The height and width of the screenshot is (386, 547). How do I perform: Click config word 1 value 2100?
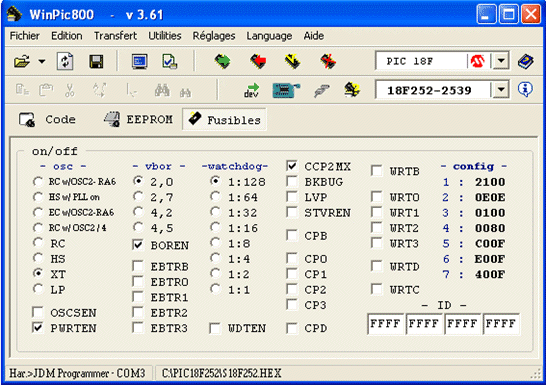(x=490, y=182)
